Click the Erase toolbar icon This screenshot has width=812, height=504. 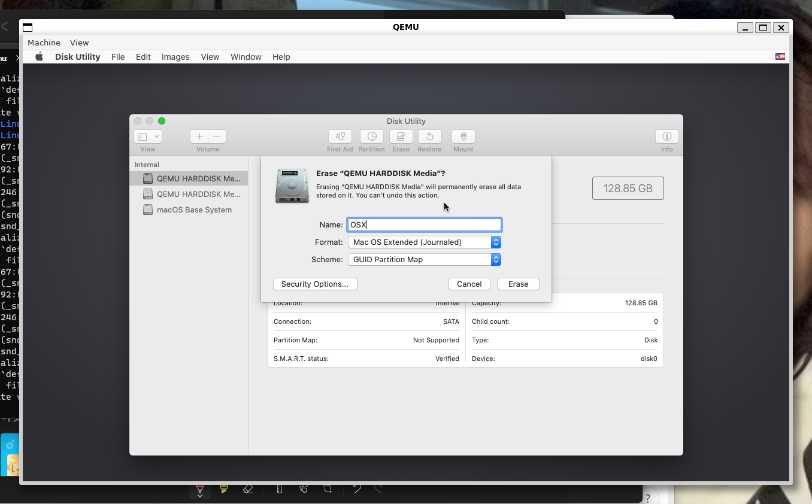[x=401, y=136]
